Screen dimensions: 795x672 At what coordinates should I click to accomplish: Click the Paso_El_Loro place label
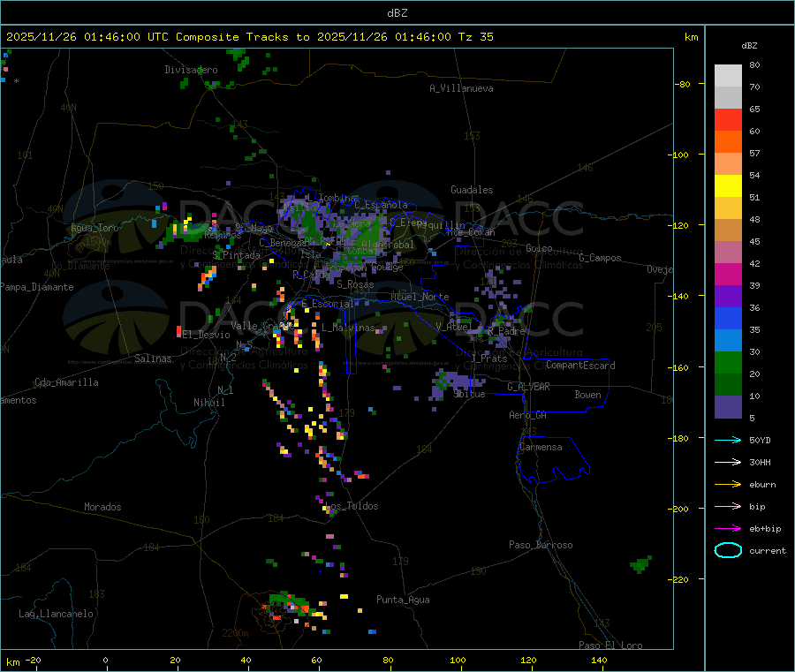[x=610, y=646]
